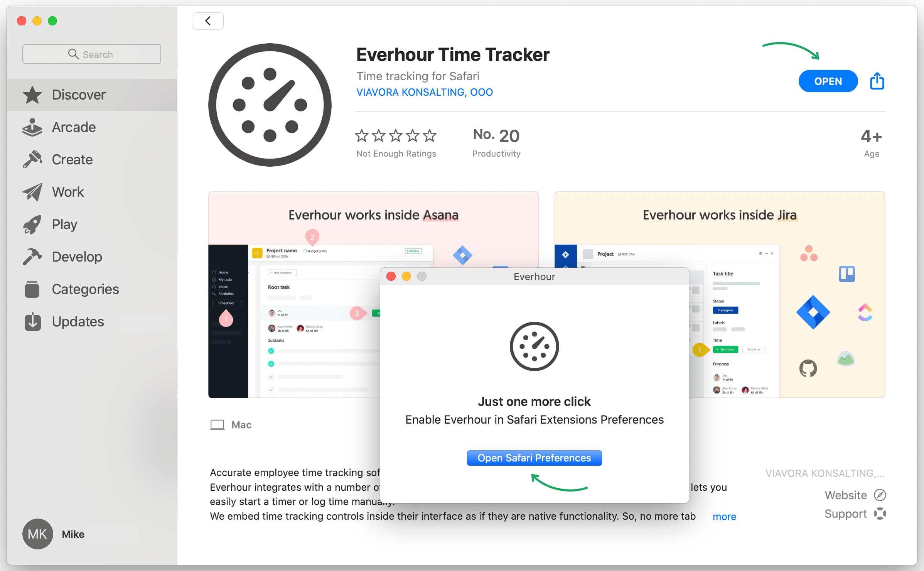Click the search input field
Image resolution: width=924 pixels, height=571 pixels.
92,55
